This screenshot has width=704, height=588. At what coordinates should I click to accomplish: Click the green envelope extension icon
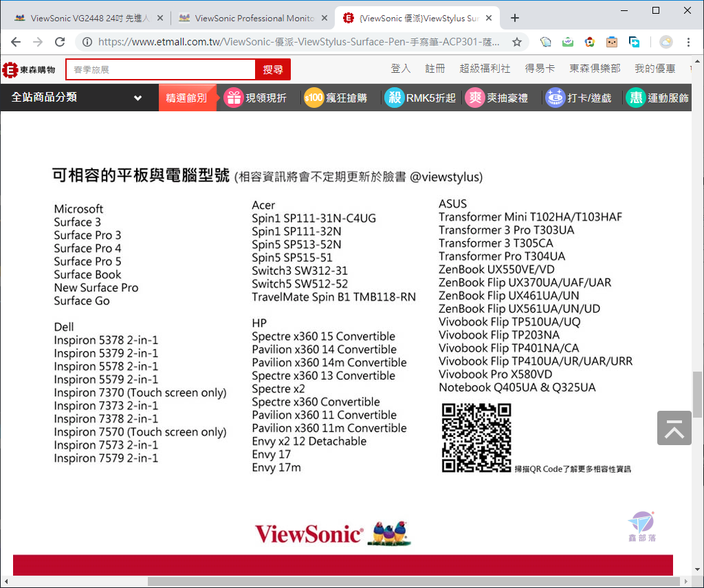(567, 42)
